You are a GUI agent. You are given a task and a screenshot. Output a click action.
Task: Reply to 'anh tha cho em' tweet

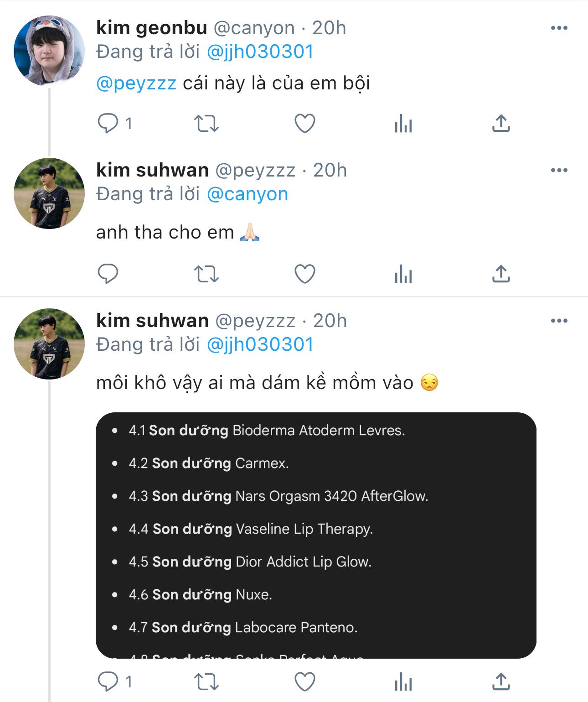[x=108, y=274]
